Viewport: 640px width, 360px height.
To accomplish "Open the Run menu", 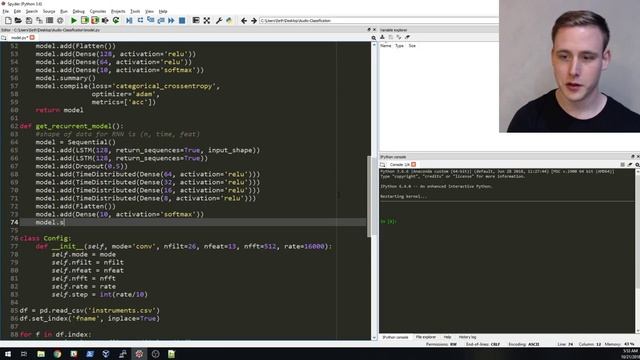I will pyautogui.click(x=64, y=11).
